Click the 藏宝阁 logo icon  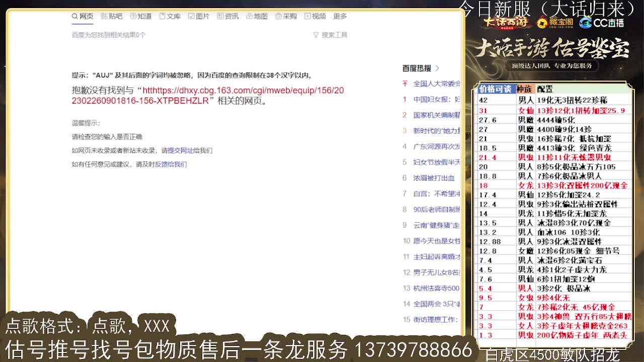point(554,23)
